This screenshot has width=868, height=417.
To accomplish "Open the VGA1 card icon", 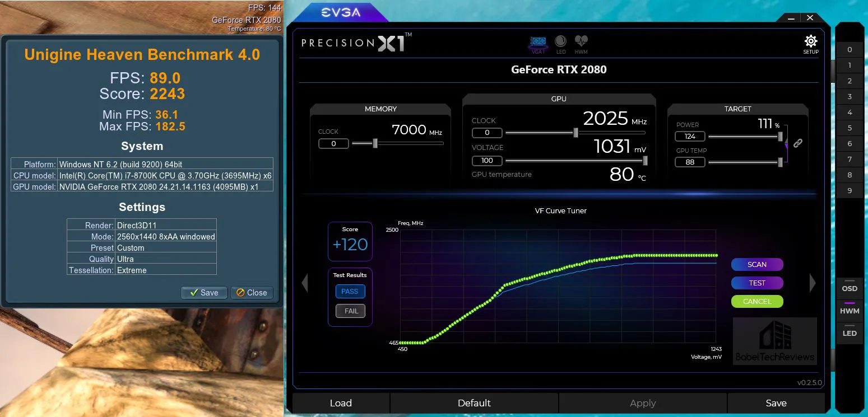I will (x=539, y=45).
